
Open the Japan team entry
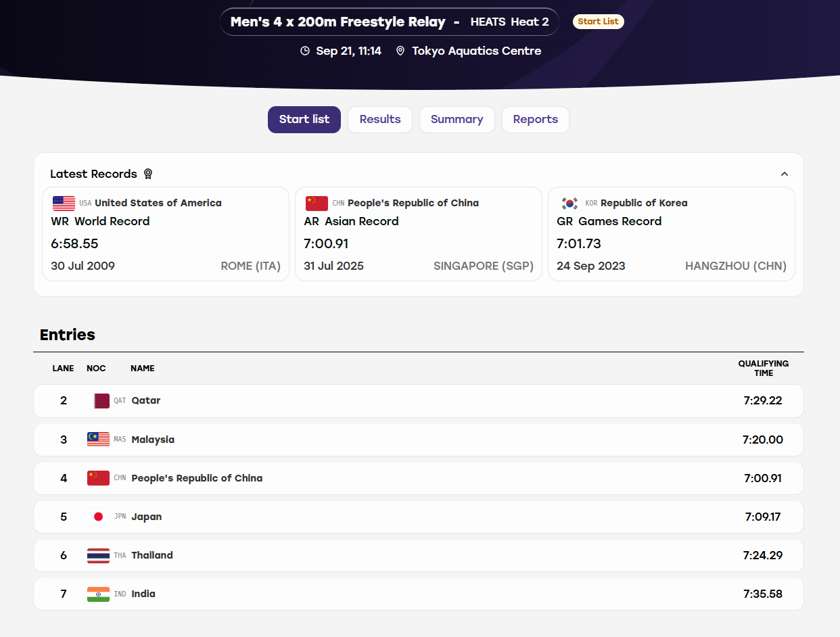coord(419,517)
